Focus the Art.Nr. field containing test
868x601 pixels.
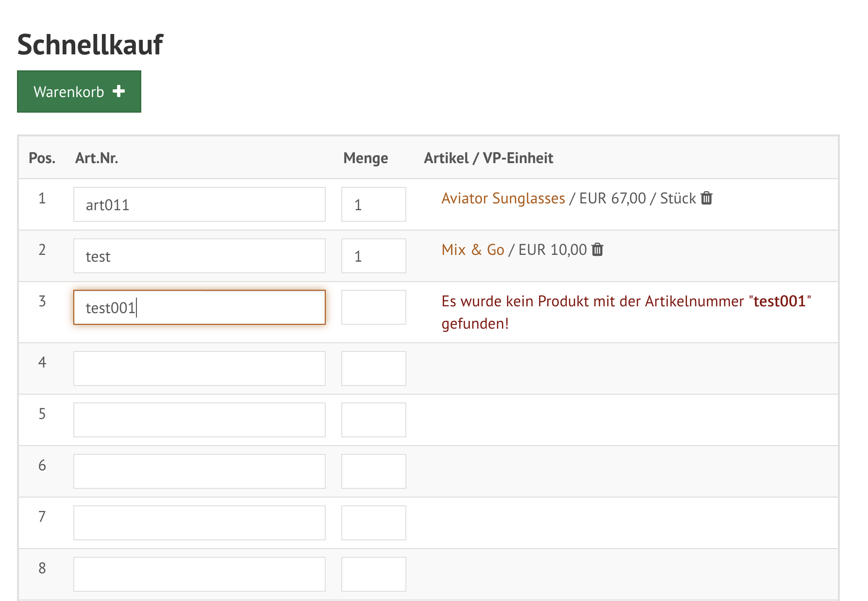[199, 256]
